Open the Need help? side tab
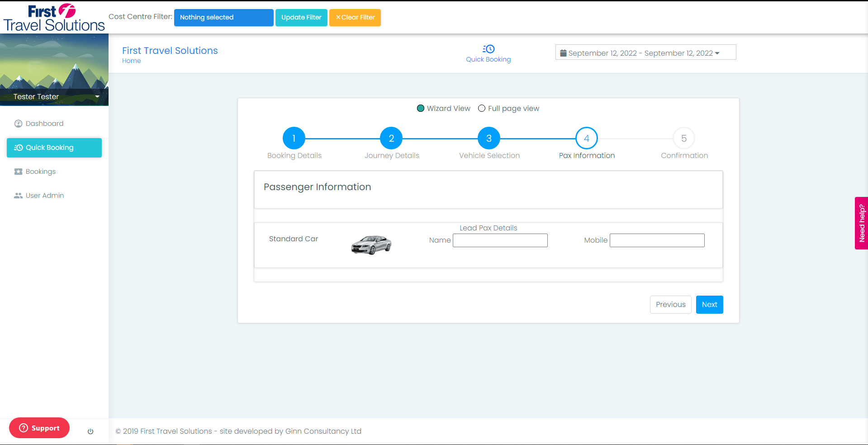 pyautogui.click(x=861, y=223)
